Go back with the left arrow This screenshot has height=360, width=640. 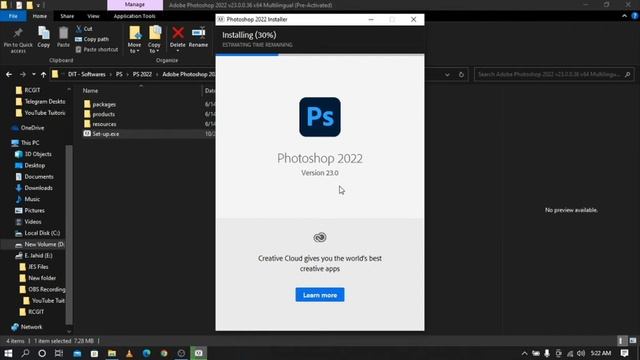9,75
